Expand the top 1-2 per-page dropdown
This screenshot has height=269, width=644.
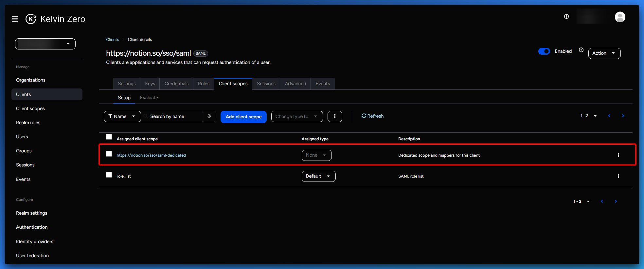[x=589, y=116]
